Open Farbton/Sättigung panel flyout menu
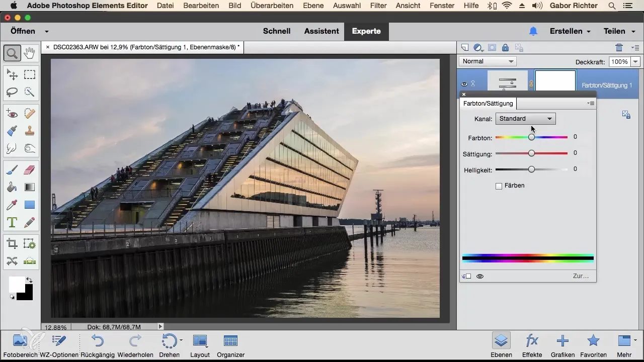644x362 pixels. [x=592, y=103]
